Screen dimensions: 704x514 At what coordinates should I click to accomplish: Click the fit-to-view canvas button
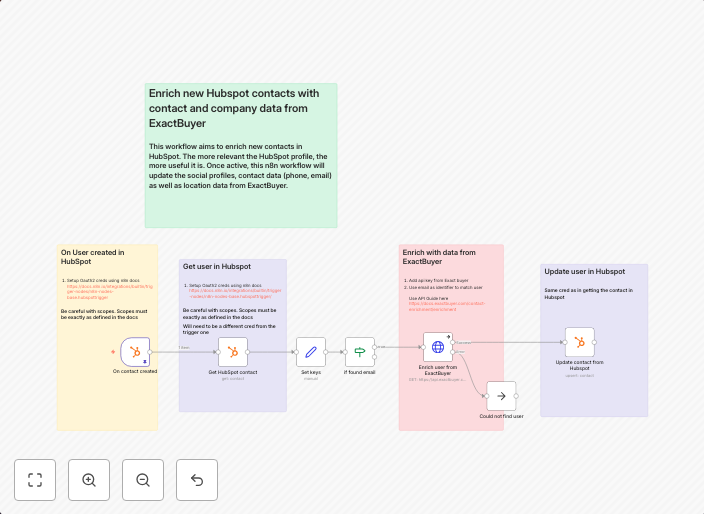coord(35,480)
